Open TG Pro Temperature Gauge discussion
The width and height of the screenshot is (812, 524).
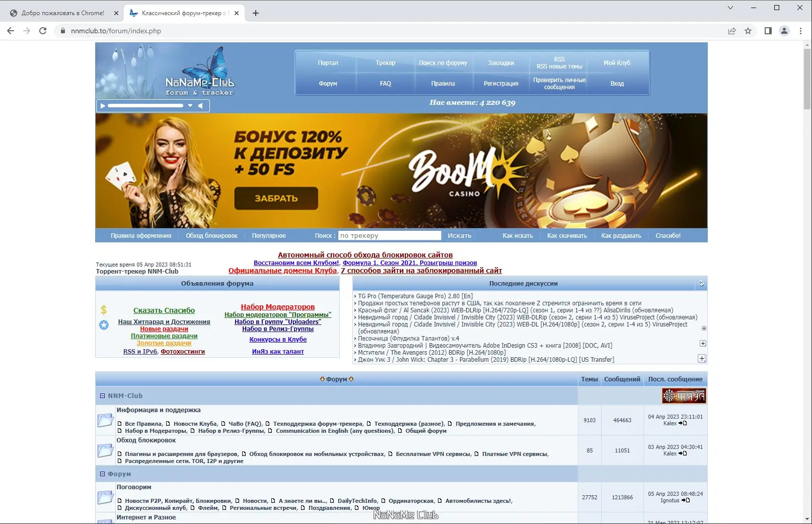point(415,296)
